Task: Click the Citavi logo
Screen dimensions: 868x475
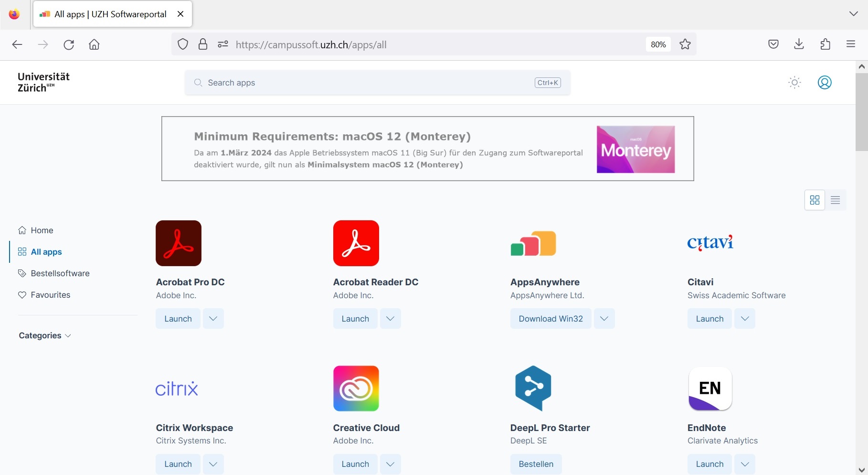Action: pos(710,243)
